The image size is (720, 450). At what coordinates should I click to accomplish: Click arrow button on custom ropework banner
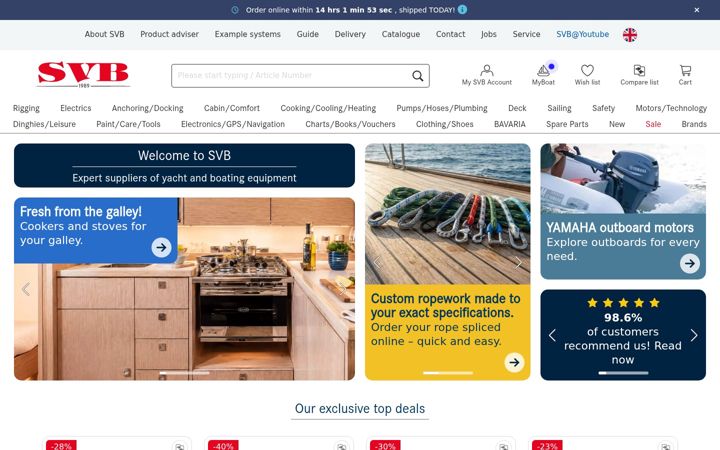coord(514,362)
